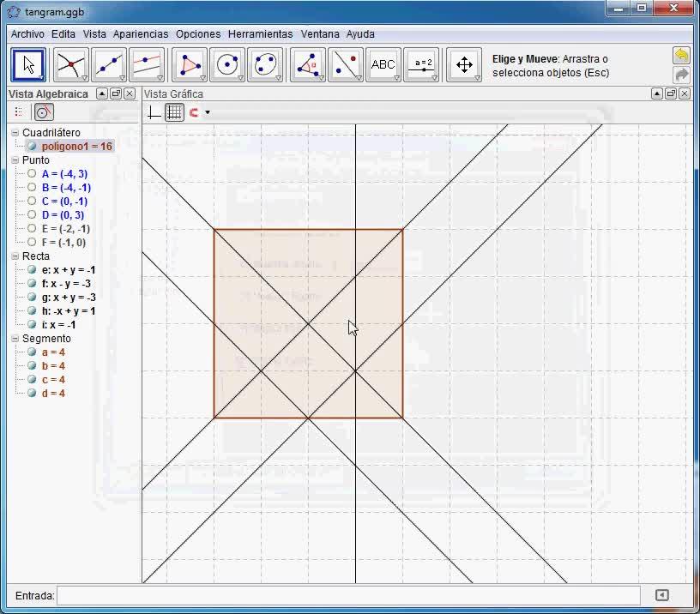The height and width of the screenshot is (614, 700).
Task: Hide line e: x + y = -1
Action: (32, 270)
